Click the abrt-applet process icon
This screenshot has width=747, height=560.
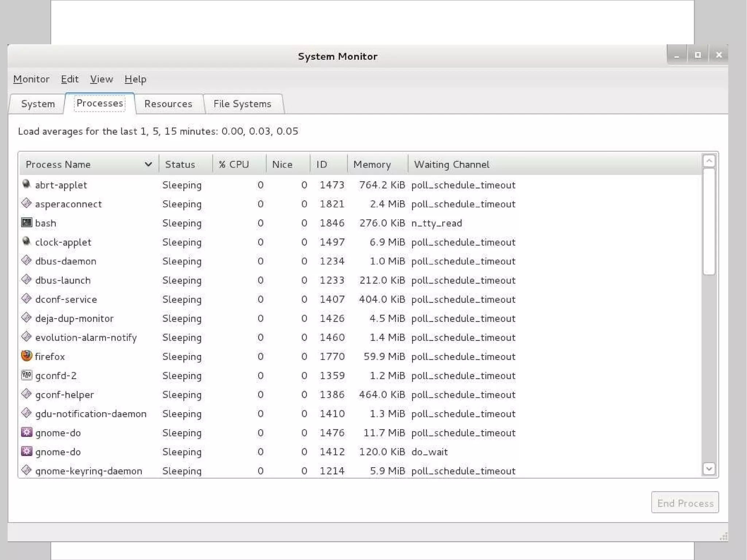tap(26, 184)
